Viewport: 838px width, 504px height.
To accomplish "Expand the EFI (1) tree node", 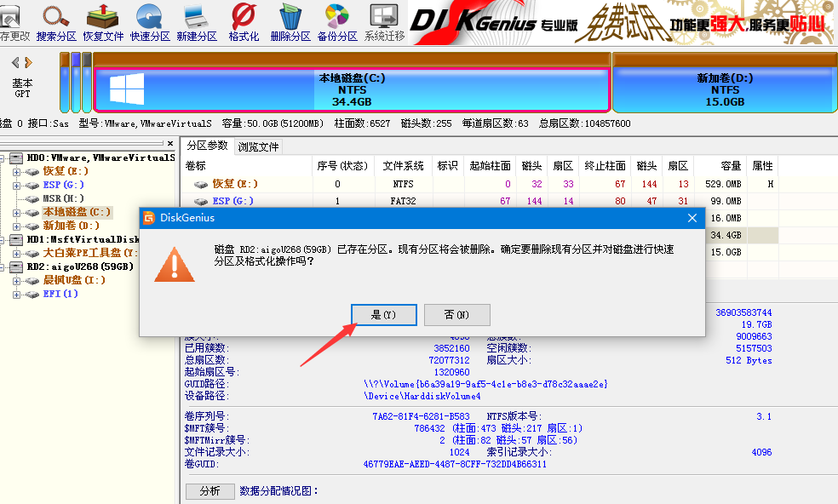I will [x=16, y=295].
